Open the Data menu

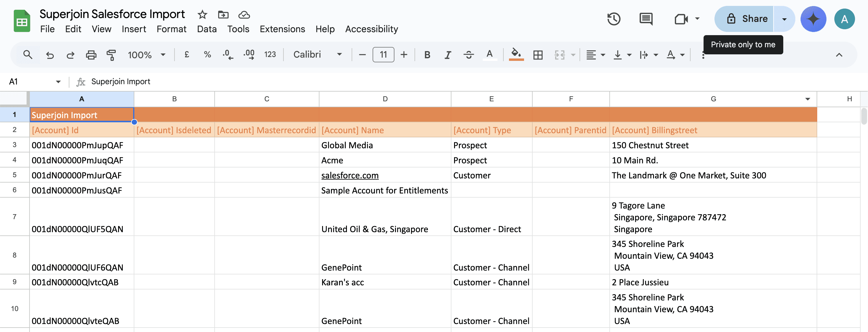click(x=207, y=29)
